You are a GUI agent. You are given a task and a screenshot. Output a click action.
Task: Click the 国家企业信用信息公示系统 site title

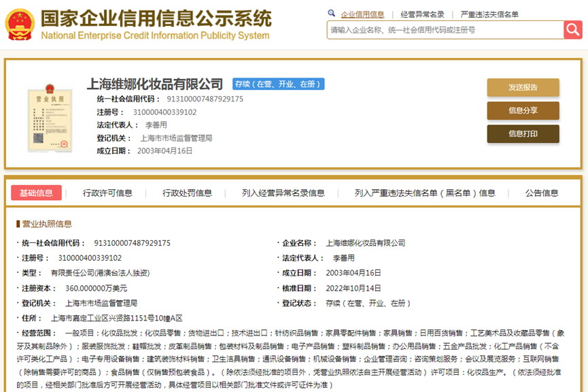pyautogui.click(x=156, y=18)
